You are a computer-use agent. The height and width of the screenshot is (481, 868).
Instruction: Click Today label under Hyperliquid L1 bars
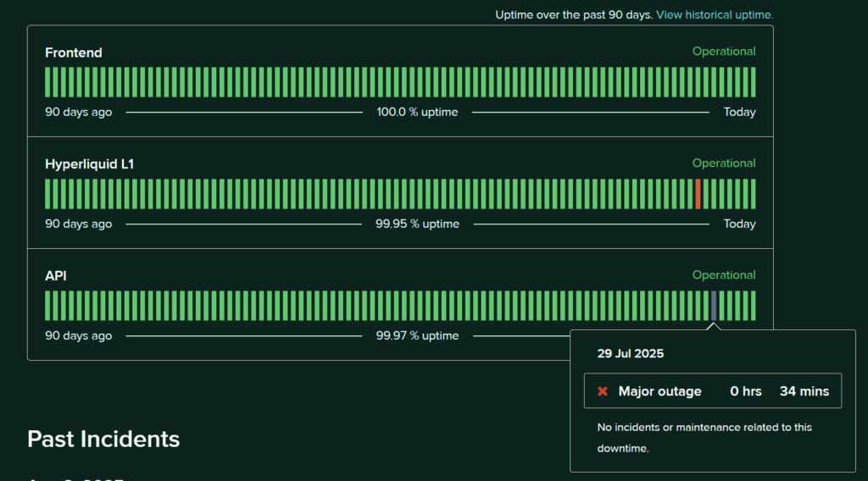(x=739, y=224)
